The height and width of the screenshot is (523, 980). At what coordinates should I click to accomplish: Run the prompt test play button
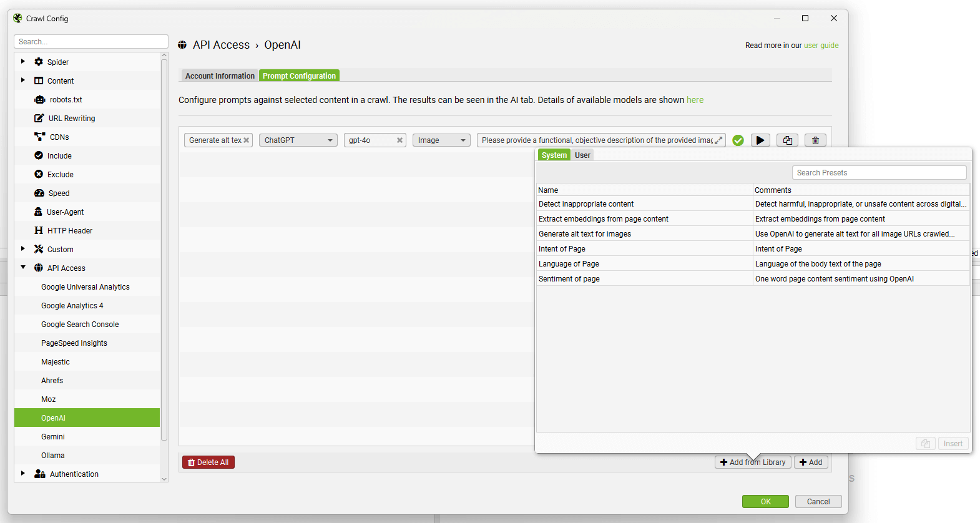[760, 140]
